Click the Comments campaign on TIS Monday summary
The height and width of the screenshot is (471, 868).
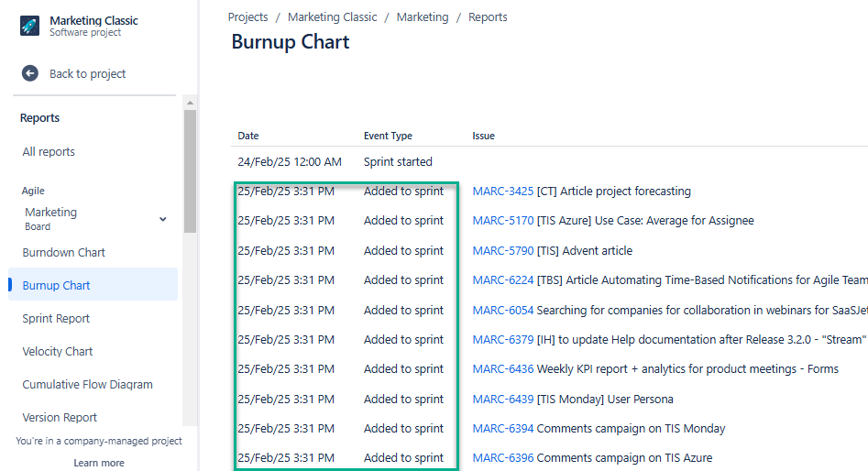click(x=632, y=428)
